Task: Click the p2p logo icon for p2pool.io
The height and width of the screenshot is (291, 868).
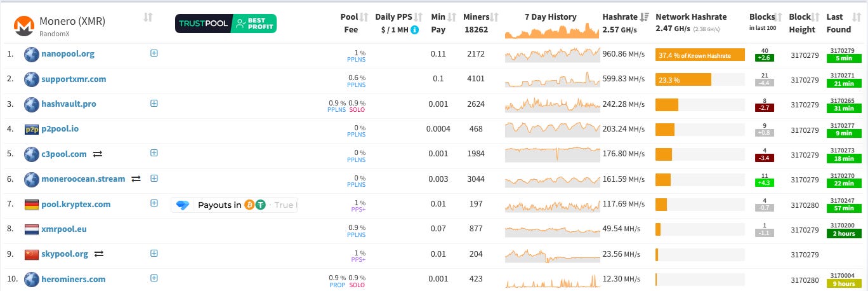Action: coord(32,129)
